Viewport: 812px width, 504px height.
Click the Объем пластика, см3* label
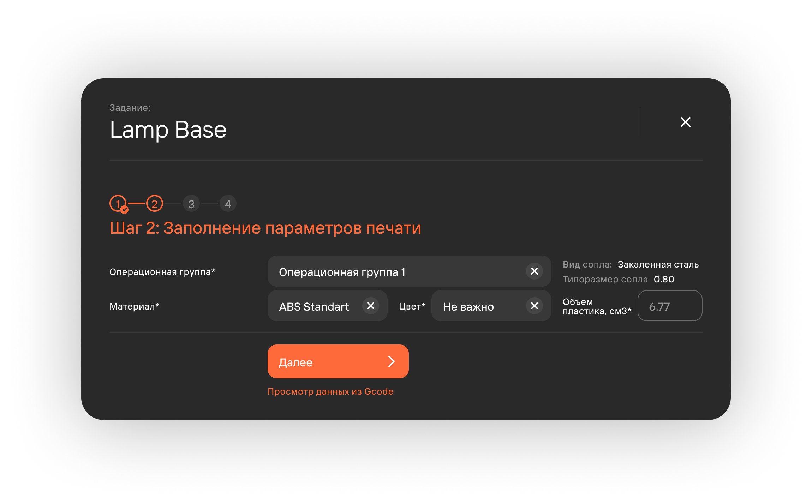point(597,306)
